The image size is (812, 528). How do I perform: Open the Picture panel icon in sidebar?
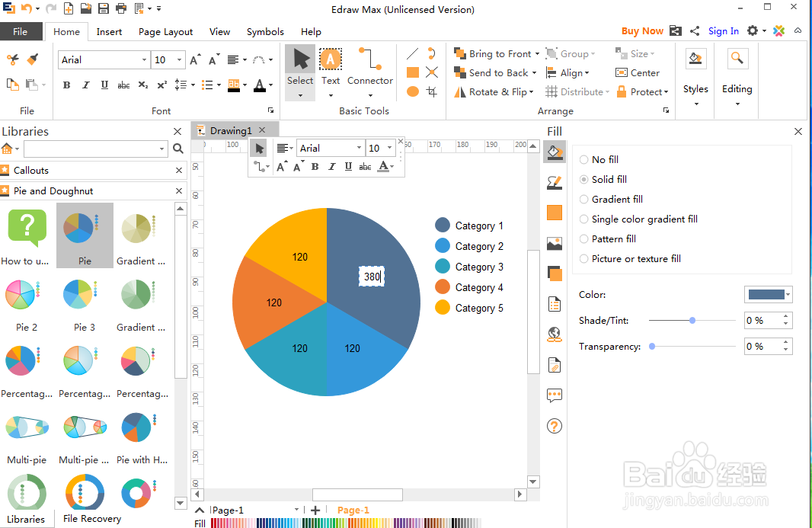pos(554,243)
